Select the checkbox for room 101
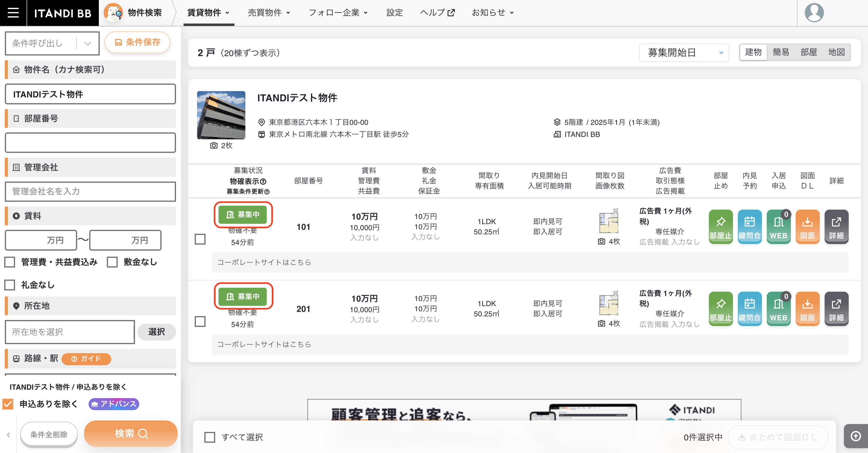The width and height of the screenshot is (868, 453). click(x=200, y=239)
